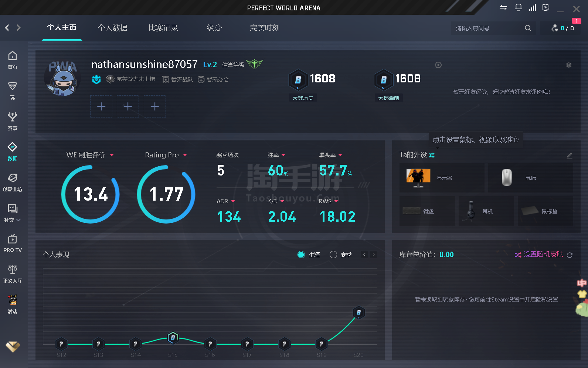Click 暂无公会 guild label
Screen dimensions: 588x368
click(217, 79)
